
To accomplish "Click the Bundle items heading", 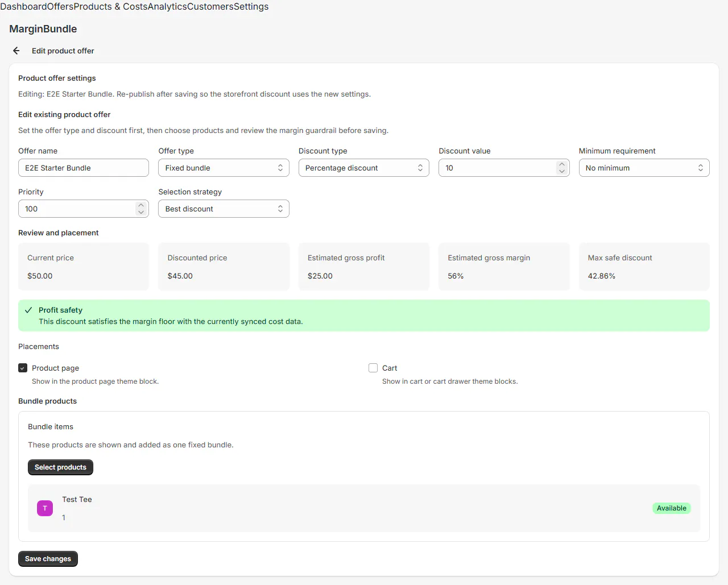I will 51,426.
